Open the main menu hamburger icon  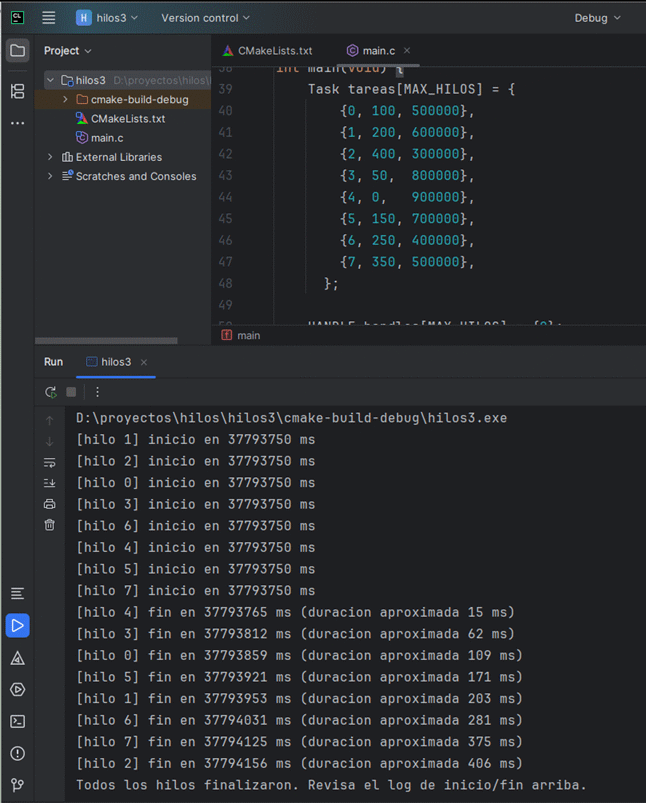click(49, 17)
